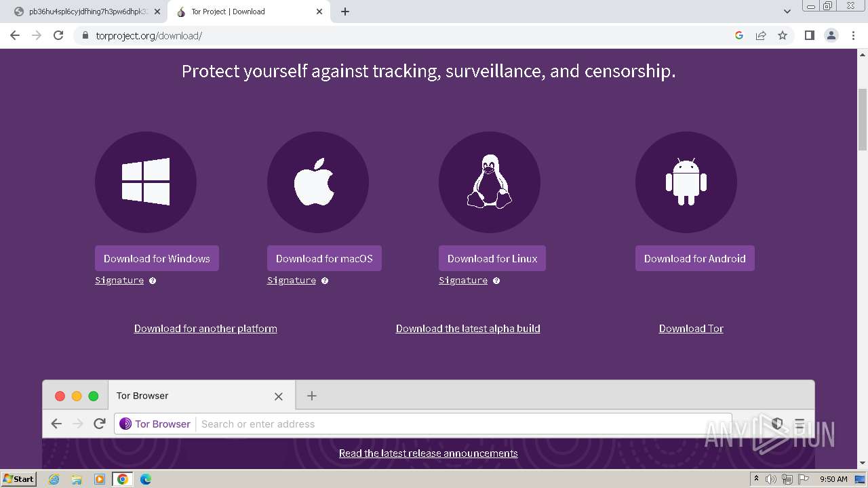Image resolution: width=868 pixels, height=488 pixels.
Task: Open help icon next to macOS Signature
Action: (x=325, y=281)
